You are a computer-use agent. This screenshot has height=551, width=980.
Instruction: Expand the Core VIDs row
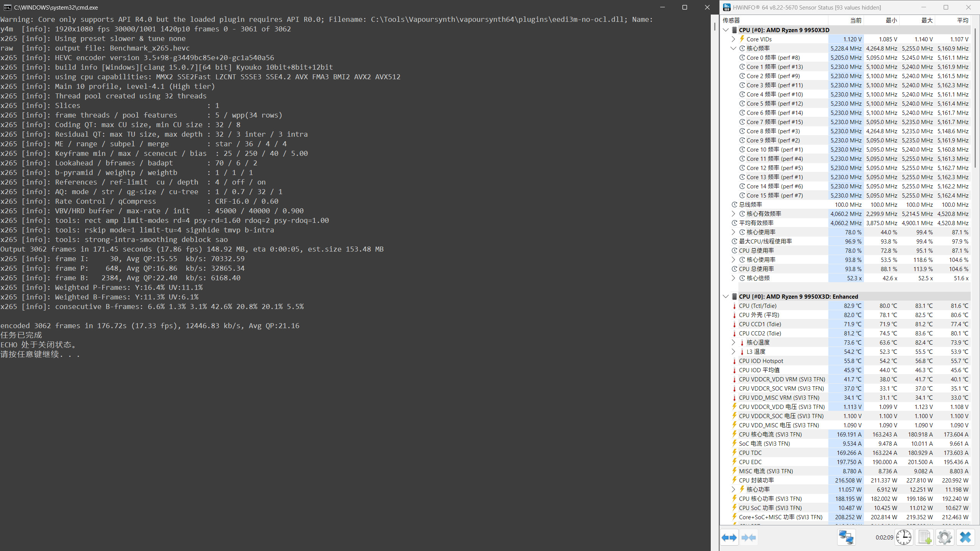coord(733,39)
